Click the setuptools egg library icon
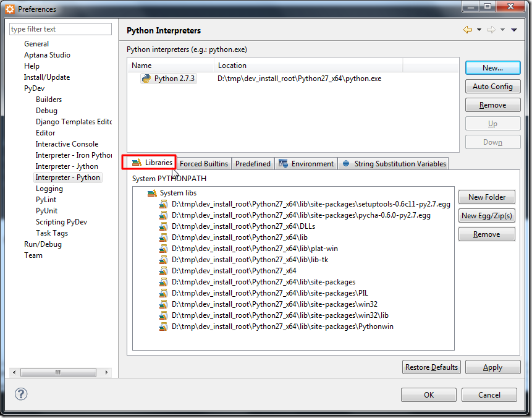Screen dimensions: 532x418 point(164,204)
